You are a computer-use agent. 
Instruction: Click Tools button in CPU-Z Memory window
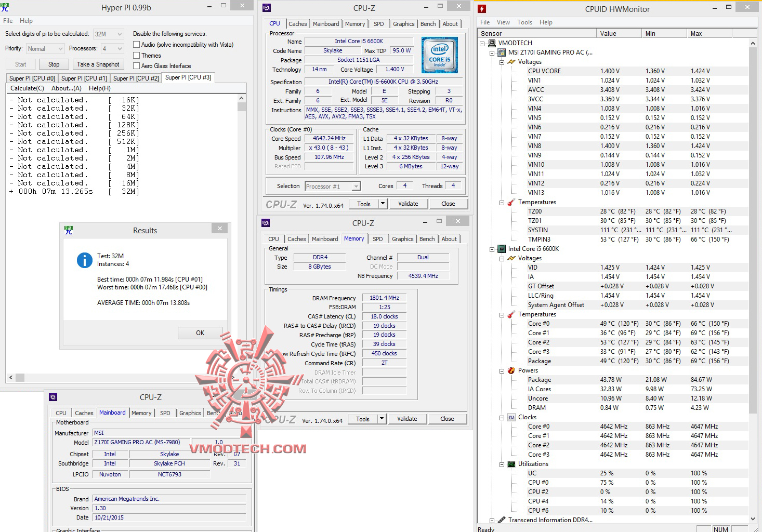363,419
